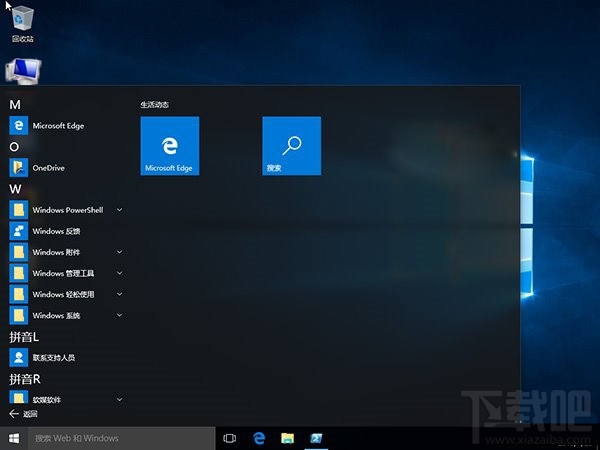Expand Windows PowerShell chevron
The width and height of the screenshot is (600, 450).
[119, 210]
